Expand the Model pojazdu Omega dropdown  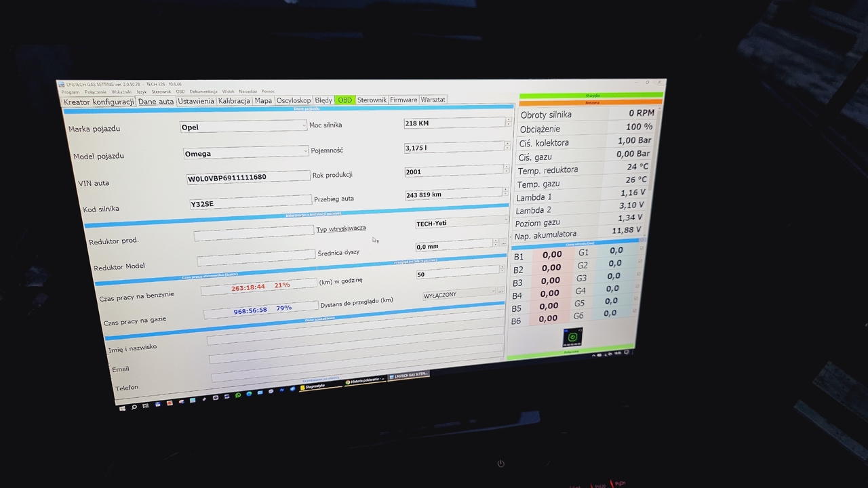tap(305, 151)
